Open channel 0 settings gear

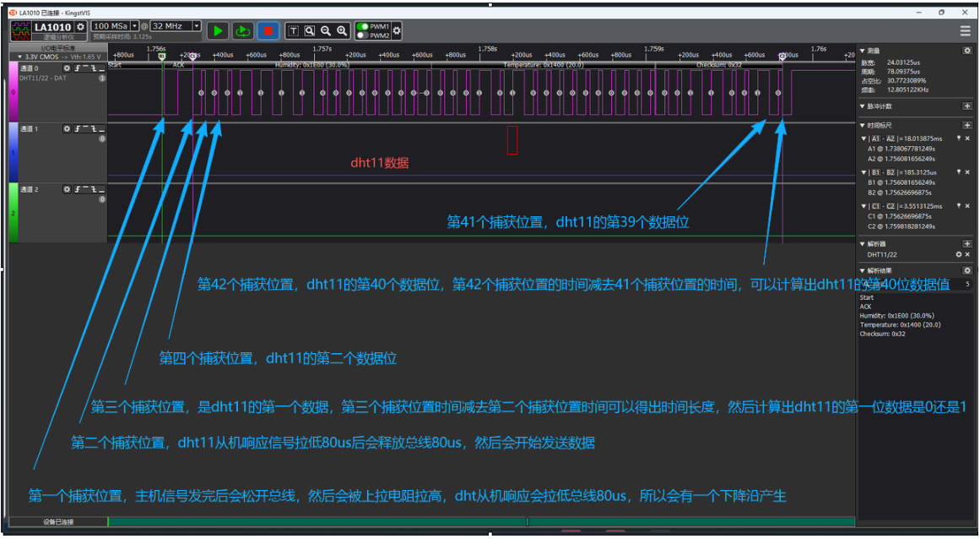[67, 68]
